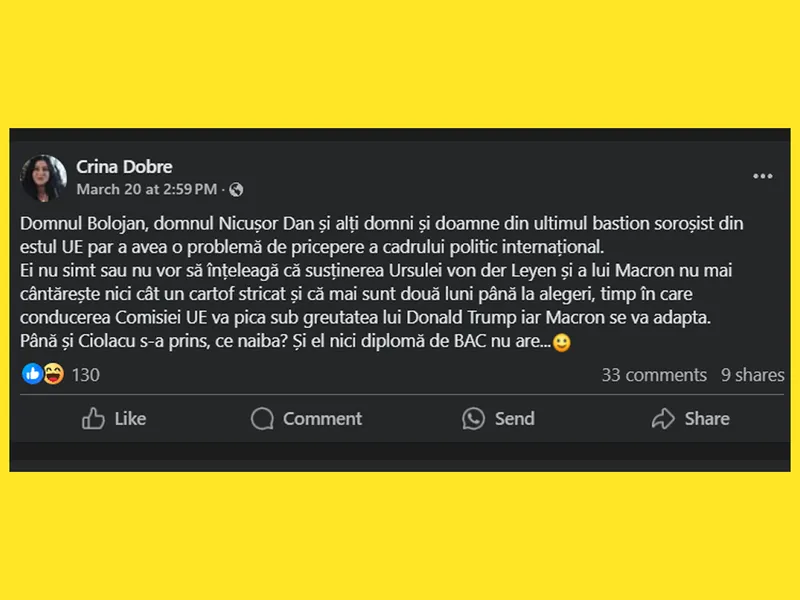Click the March 20 at 2:59 PM timestamp

pyautogui.click(x=146, y=189)
